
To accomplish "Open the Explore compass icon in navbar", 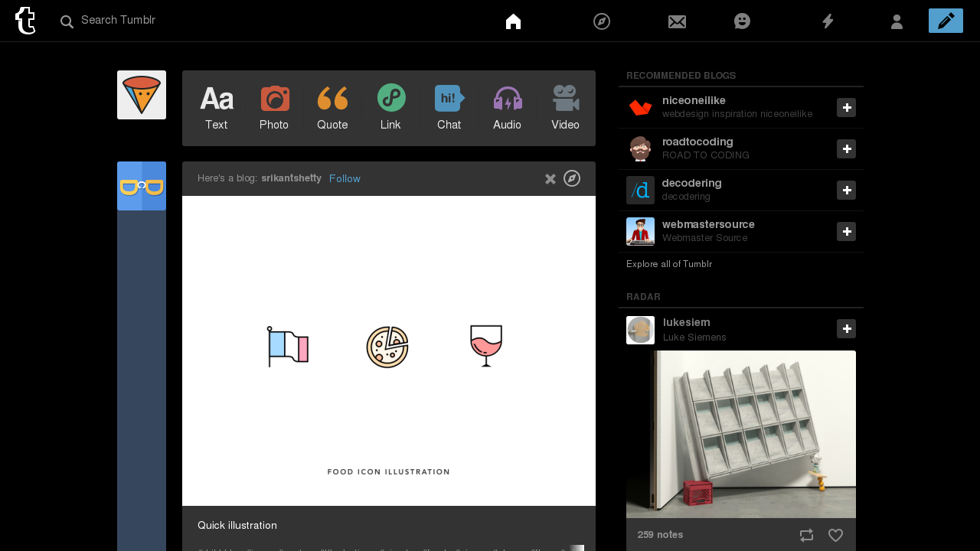I will tap(602, 21).
